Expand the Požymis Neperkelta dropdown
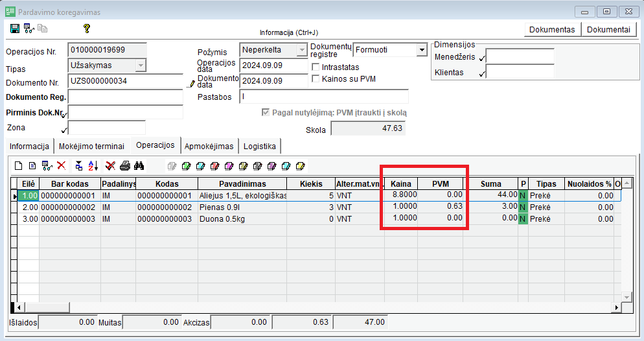The height and width of the screenshot is (341, 644). pos(301,50)
